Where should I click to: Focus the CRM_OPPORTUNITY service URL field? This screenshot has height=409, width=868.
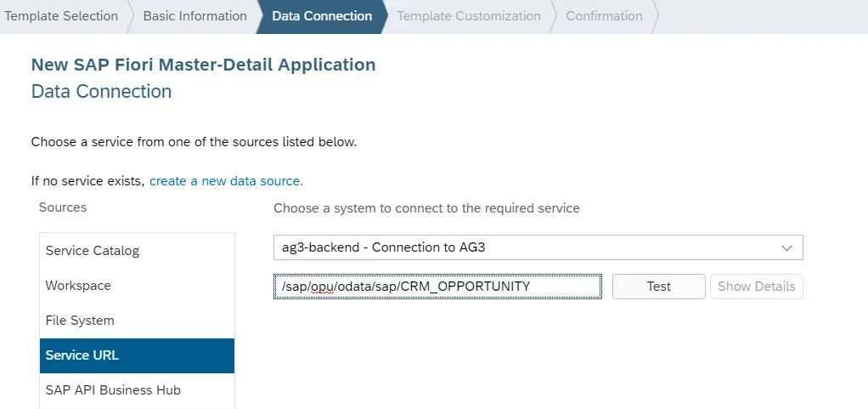coord(437,287)
